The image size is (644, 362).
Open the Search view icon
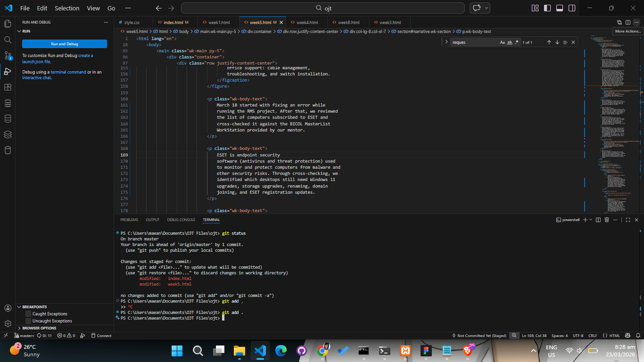8,40
